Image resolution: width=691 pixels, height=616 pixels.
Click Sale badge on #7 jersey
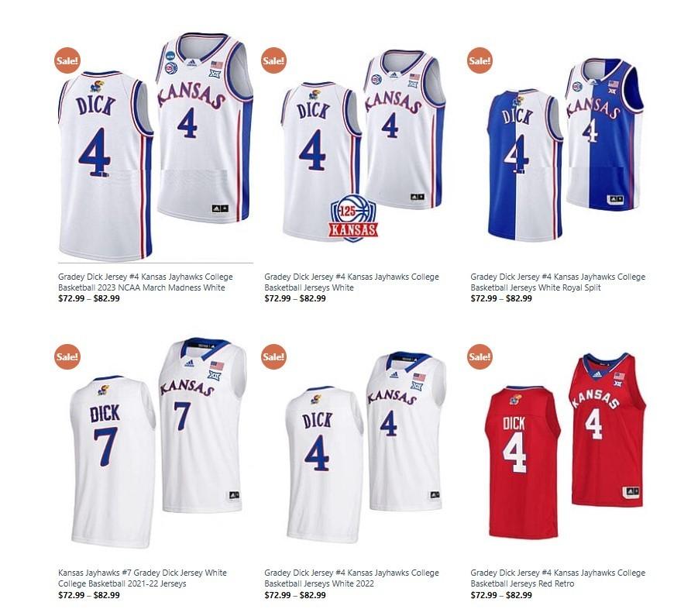pos(67,356)
